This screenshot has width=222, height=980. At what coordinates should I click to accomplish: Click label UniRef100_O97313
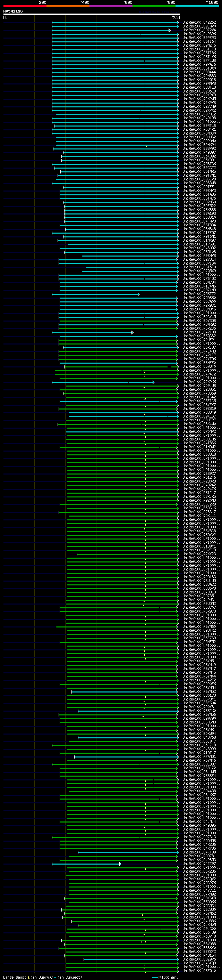[199, 837]
